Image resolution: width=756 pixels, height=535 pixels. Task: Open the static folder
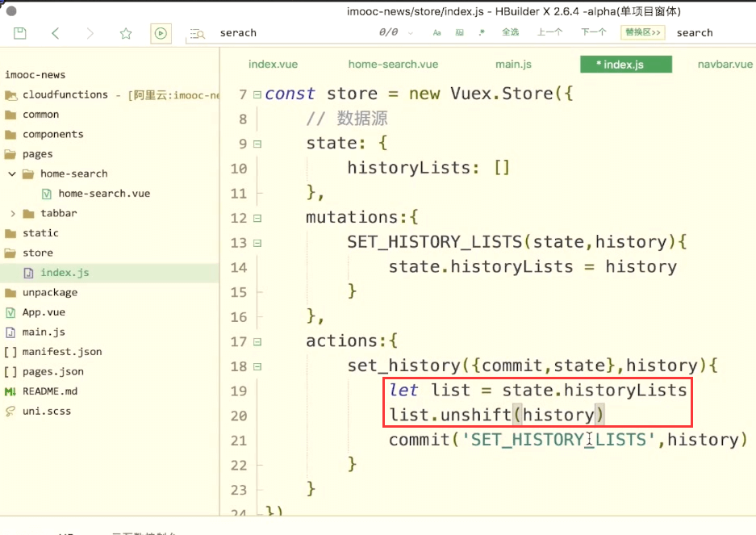pos(40,233)
